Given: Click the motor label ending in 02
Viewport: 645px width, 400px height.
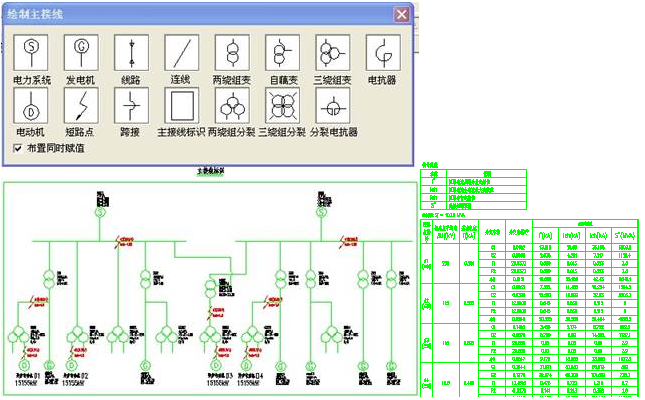Looking at the screenshot, I should point(76,376).
